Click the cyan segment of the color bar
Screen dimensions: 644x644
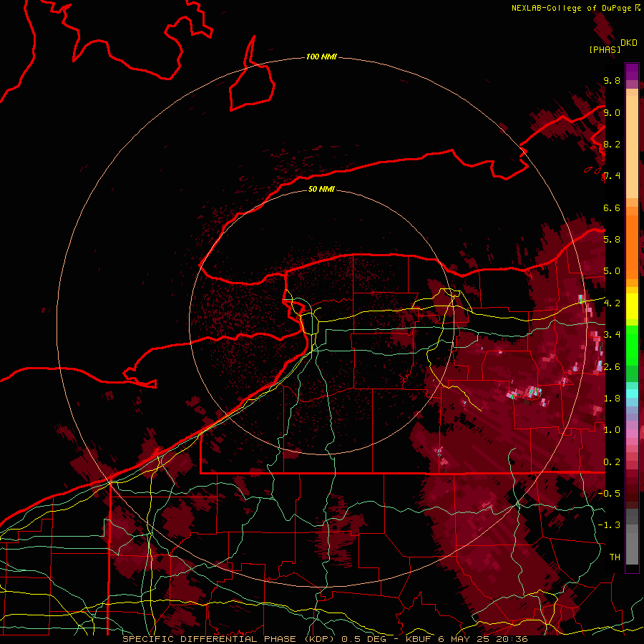point(632,393)
